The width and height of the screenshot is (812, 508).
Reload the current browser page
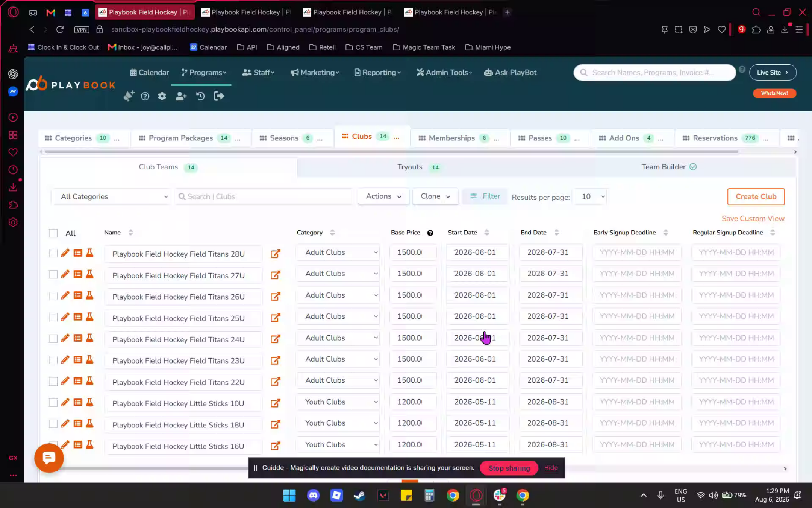(60, 29)
